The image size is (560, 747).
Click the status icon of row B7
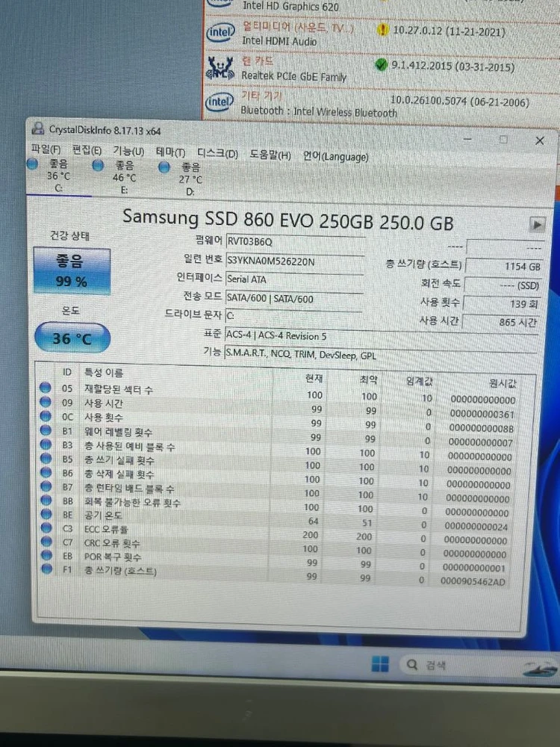click(46, 486)
